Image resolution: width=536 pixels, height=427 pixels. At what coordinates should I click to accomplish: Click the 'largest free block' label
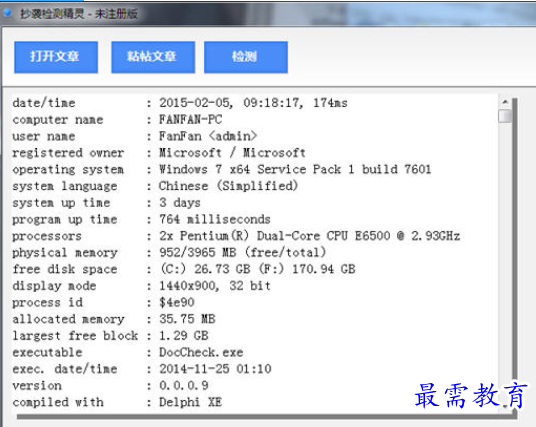pos(75,336)
